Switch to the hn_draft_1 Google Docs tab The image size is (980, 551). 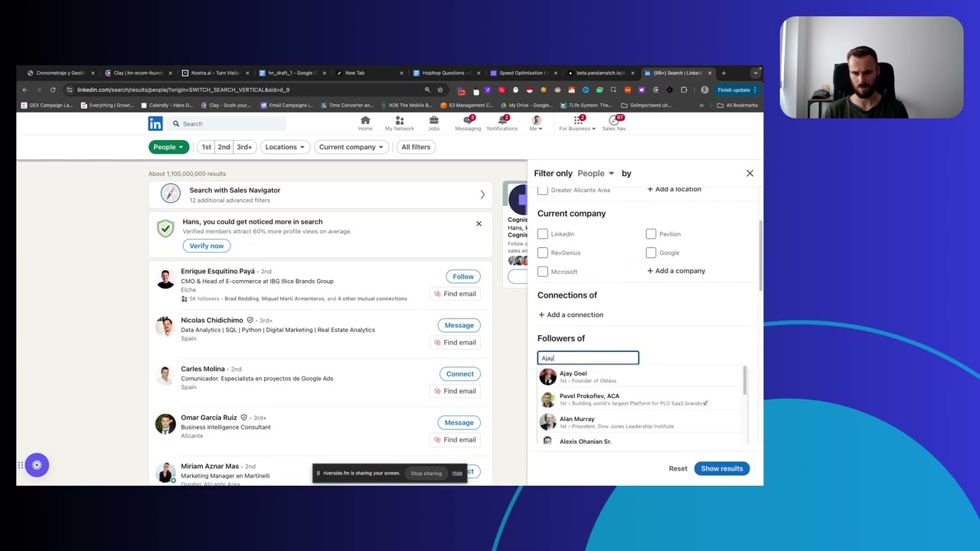[x=291, y=73]
